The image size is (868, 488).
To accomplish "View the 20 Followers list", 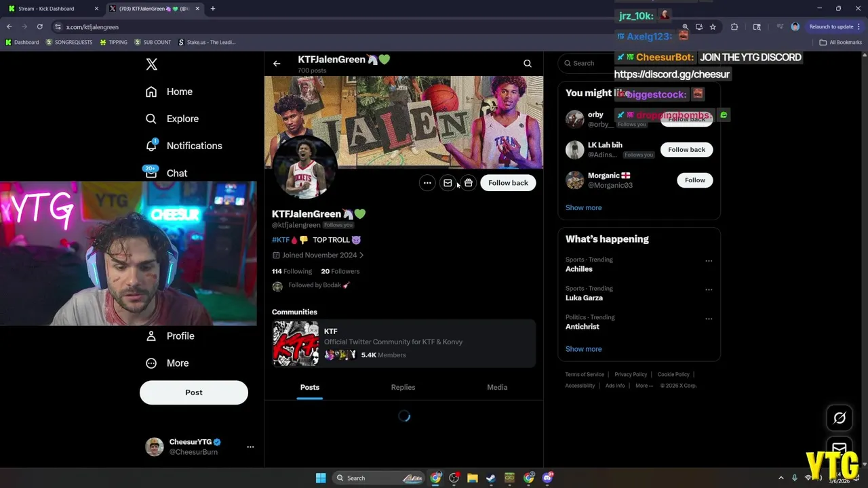I will 340,271.
